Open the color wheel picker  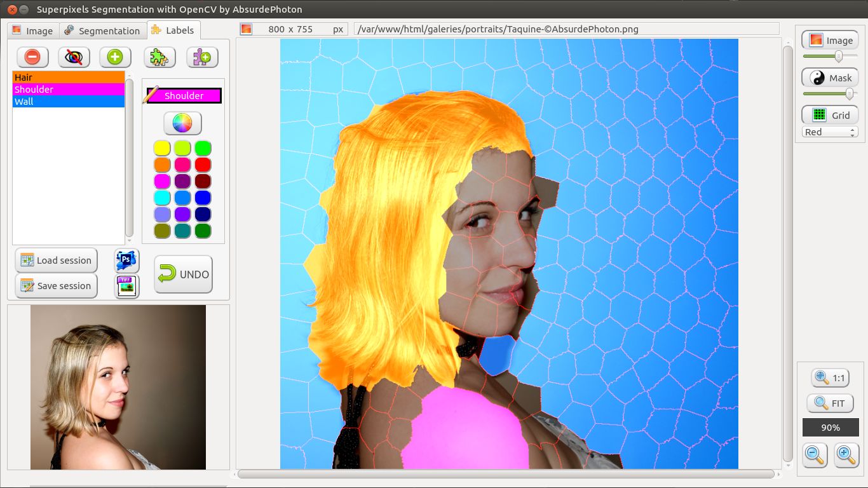click(182, 123)
